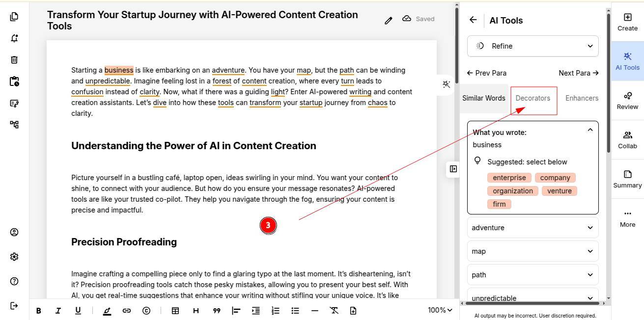
Task: Open the Refine mode dropdown
Action: tap(533, 46)
